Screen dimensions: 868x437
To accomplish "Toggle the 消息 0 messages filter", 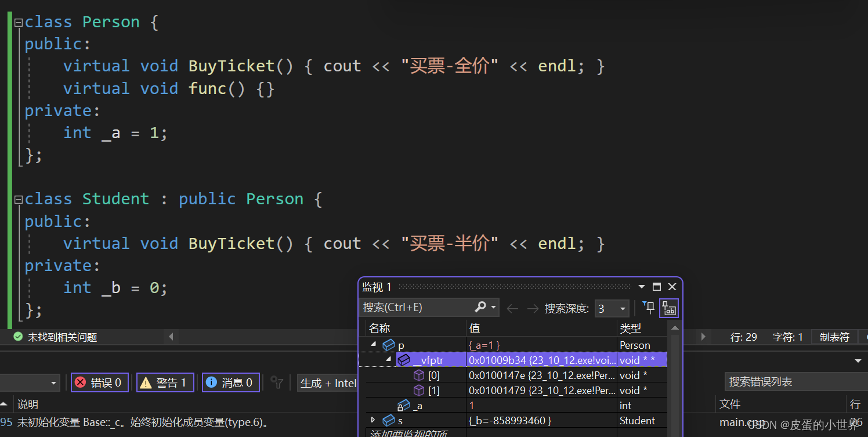I will 231,382.
